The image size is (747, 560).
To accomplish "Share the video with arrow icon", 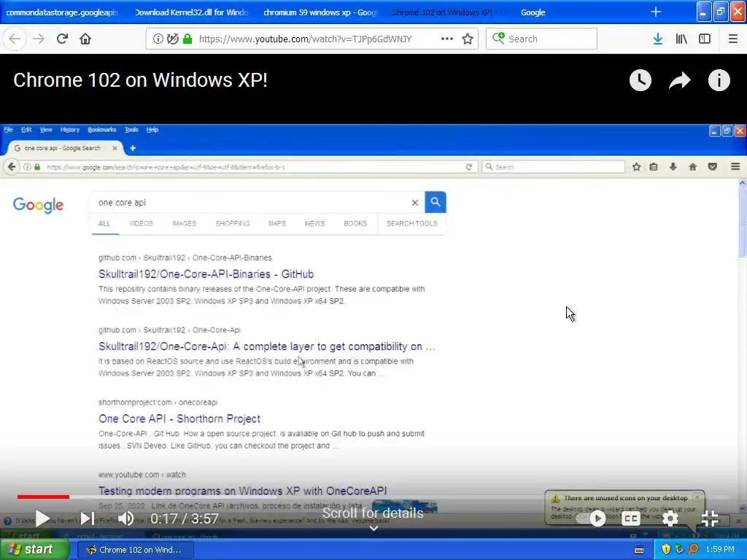I will [x=680, y=80].
